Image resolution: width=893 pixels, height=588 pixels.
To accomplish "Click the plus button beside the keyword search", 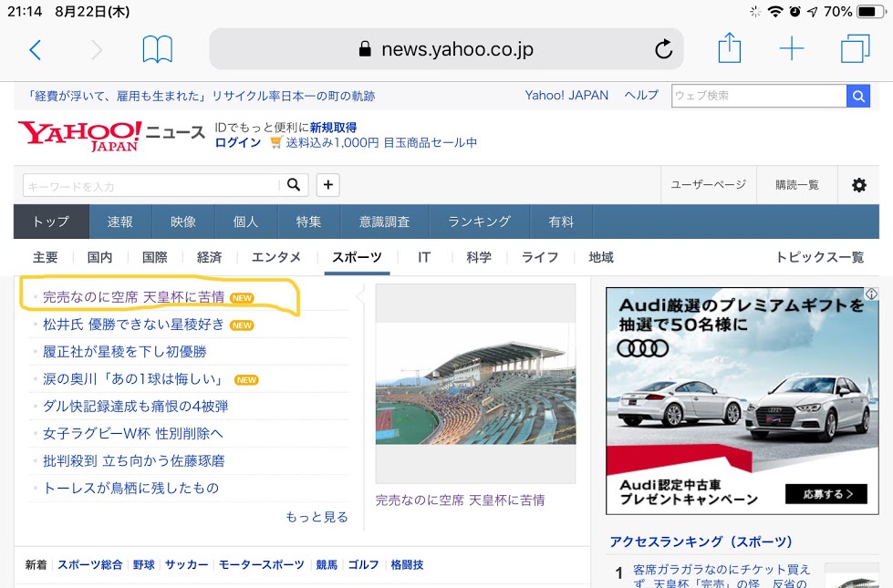I will tap(327, 184).
